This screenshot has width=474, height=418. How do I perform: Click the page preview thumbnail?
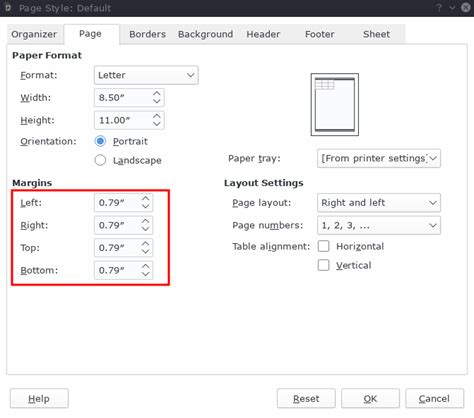pos(335,104)
